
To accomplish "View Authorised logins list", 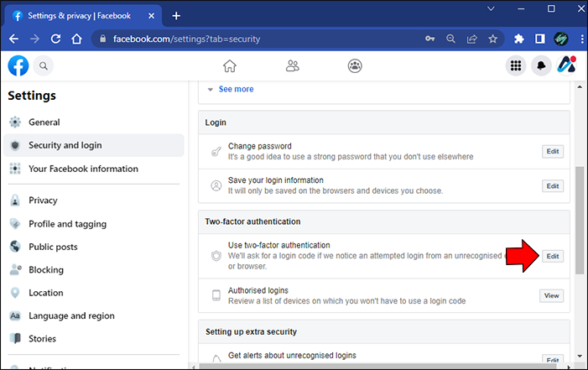I will [x=551, y=295].
